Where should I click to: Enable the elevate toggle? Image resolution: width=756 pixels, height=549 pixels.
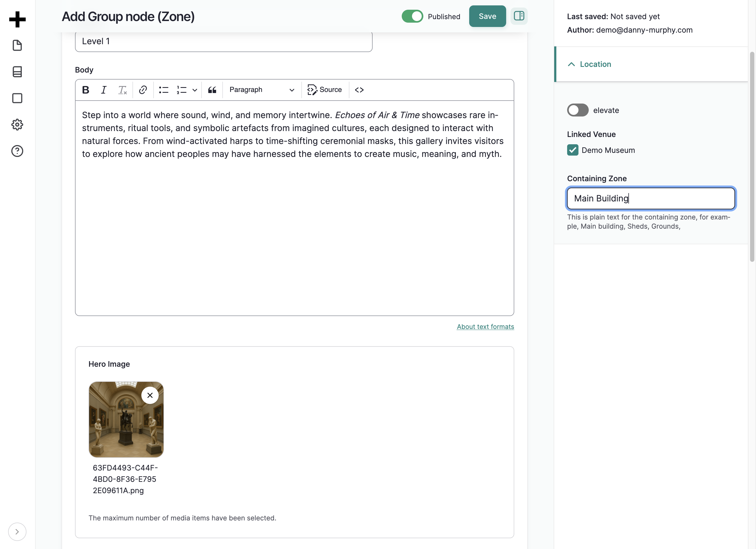point(578,110)
